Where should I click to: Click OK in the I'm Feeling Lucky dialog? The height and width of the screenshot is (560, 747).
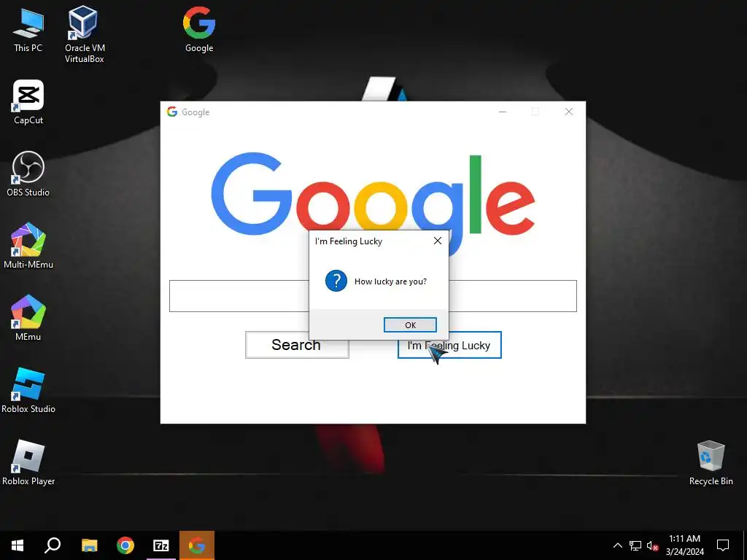pos(410,324)
